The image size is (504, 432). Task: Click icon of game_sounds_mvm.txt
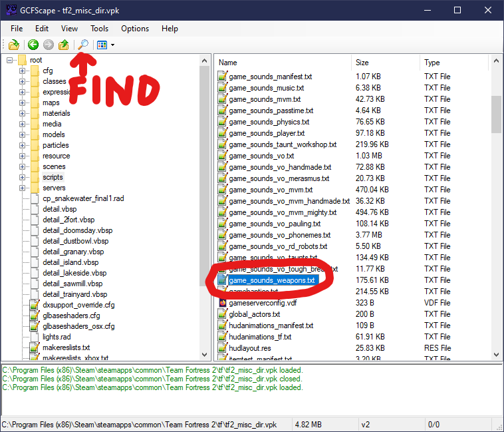(x=223, y=99)
